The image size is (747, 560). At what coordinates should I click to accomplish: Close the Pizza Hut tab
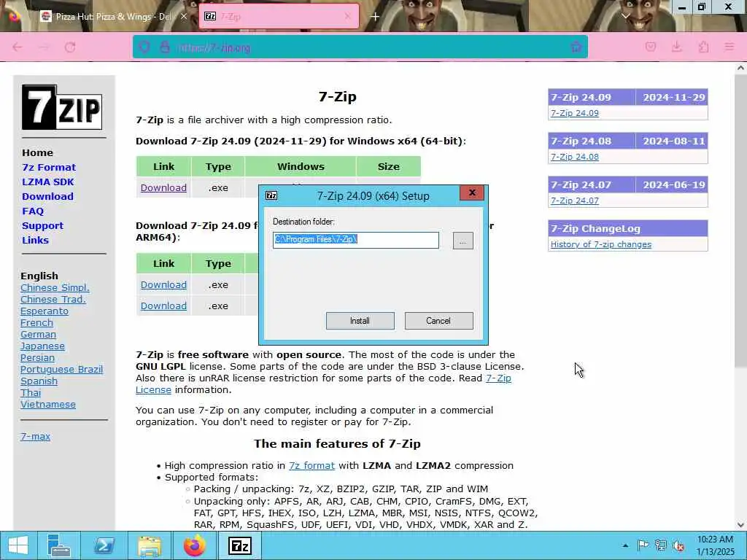tap(184, 17)
